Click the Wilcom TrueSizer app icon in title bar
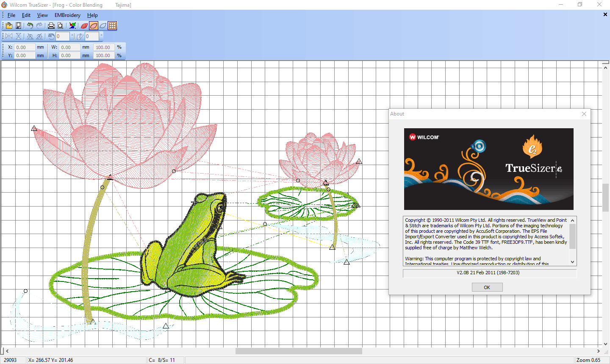610x364 pixels. click(x=4, y=5)
